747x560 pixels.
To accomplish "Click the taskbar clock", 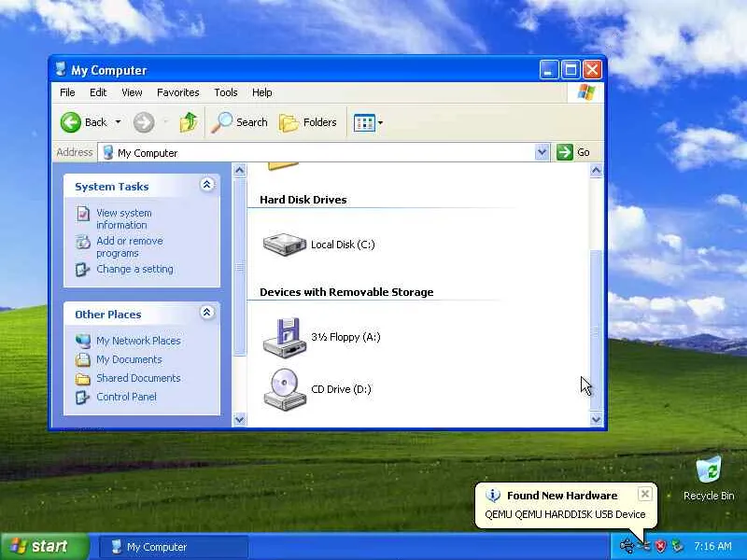I will (712, 546).
